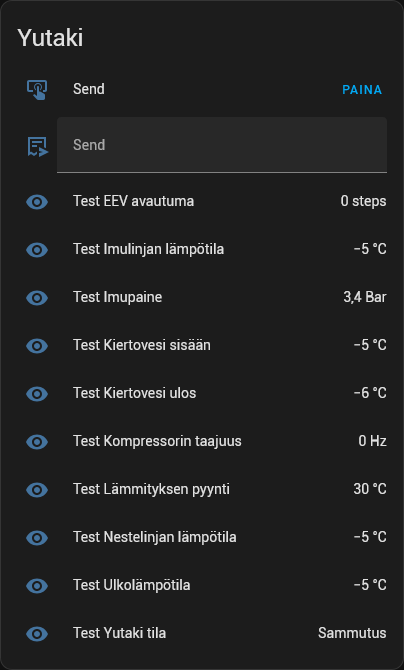The image size is (404, 670).
Task: Click eye icon for Test Nestelinjan lämpötila
Action: (x=37, y=538)
